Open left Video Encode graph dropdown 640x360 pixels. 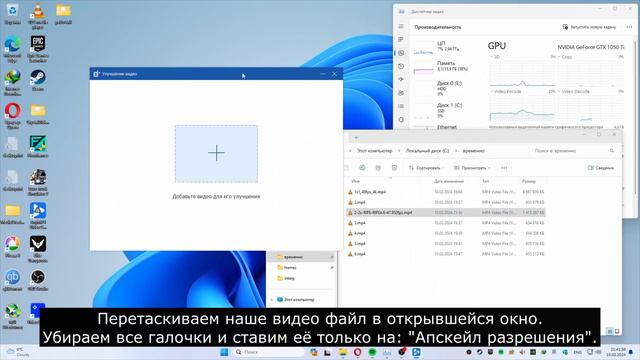pyautogui.click(x=506, y=91)
